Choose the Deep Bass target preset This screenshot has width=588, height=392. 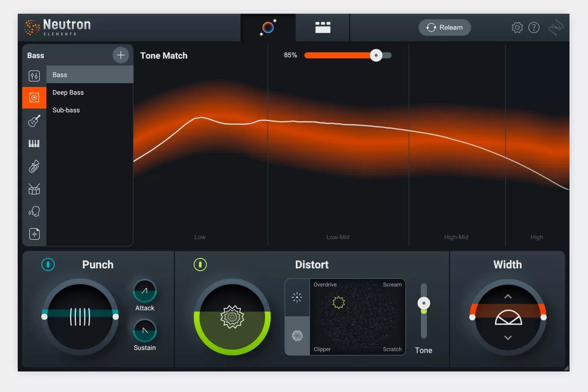pos(90,92)
